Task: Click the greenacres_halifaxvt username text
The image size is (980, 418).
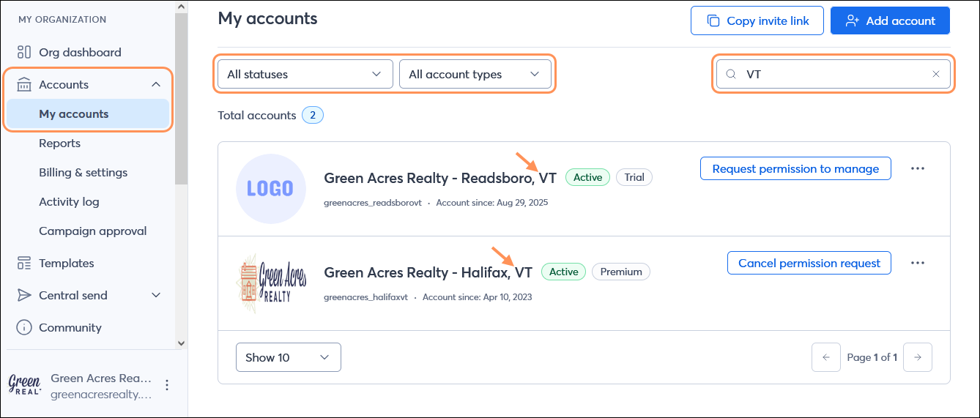Action: pyautogui.click(x=366, y=297)
